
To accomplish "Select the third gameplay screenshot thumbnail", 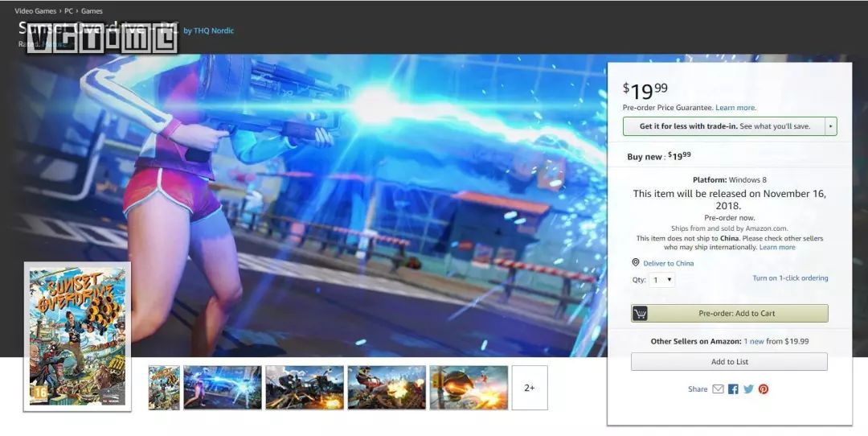I will 305,388.
